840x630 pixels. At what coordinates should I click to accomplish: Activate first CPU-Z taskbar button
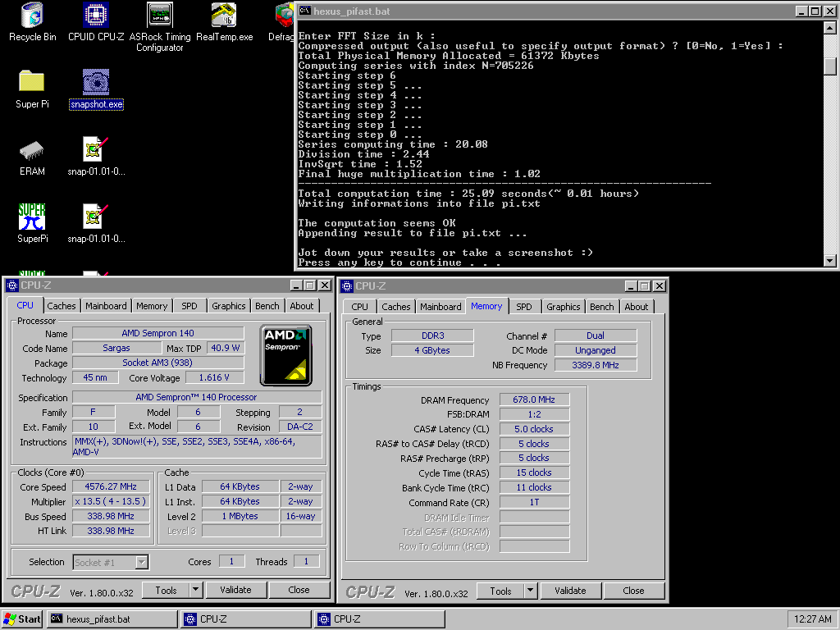pyautogui.click(x=246, y=619)
